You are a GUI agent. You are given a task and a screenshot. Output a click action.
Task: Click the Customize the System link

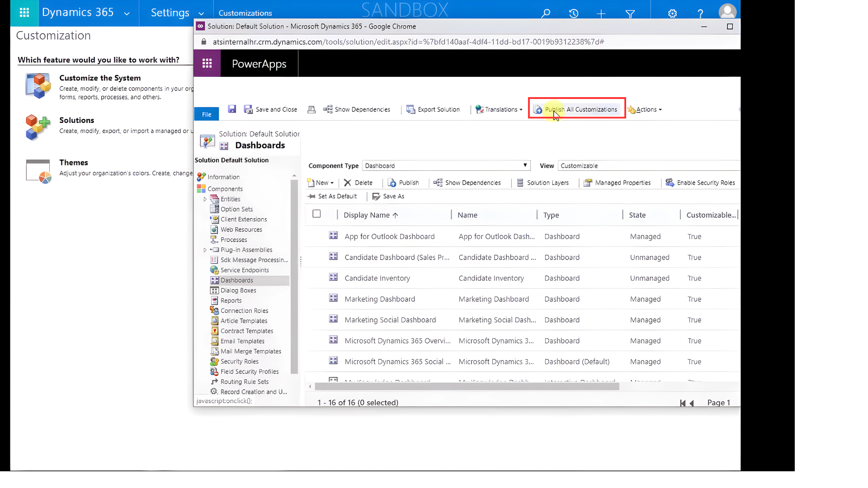[x=100, y=78]
